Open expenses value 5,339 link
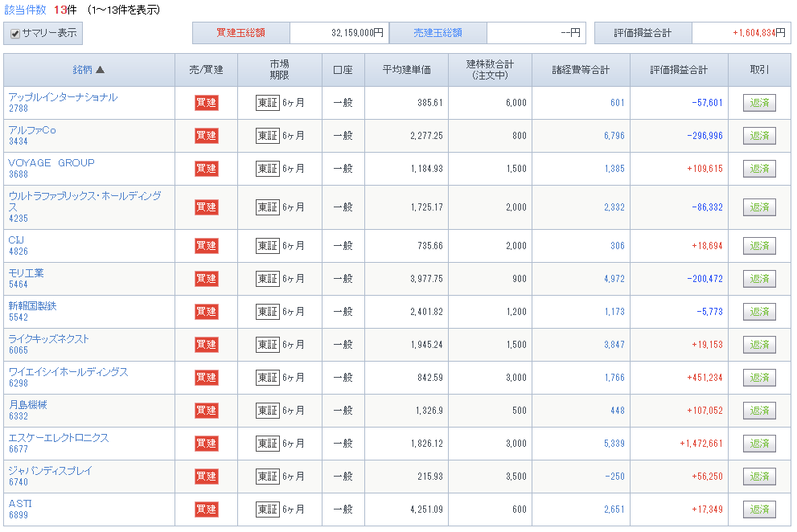The image size is (797, 532). click(x=614, y=444)
